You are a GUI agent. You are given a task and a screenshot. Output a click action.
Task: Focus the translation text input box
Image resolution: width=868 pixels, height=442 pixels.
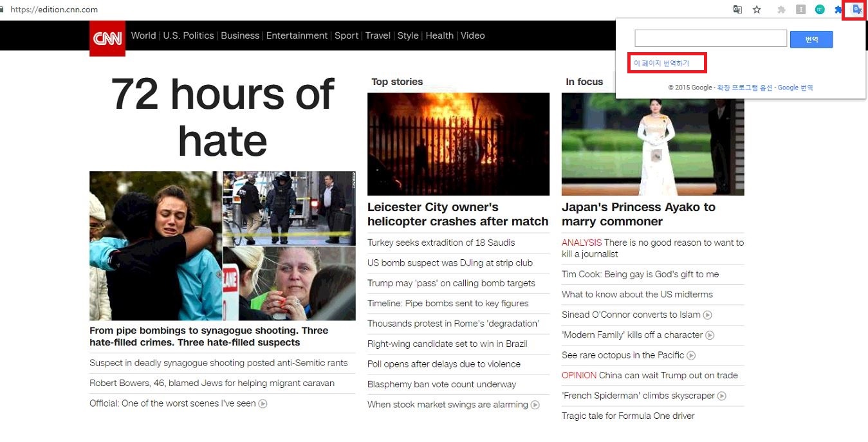pos(711,39)
